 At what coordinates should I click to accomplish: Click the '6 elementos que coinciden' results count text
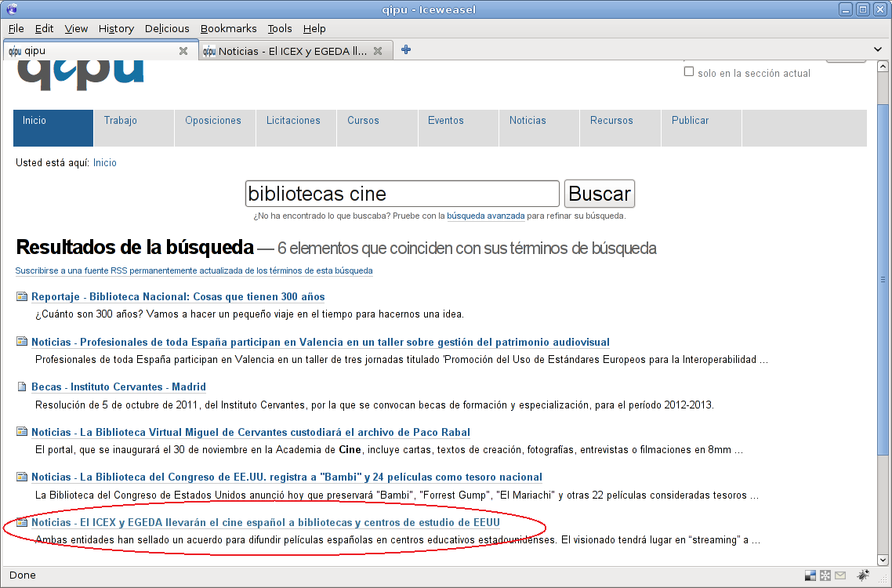(x=467, y=249)
